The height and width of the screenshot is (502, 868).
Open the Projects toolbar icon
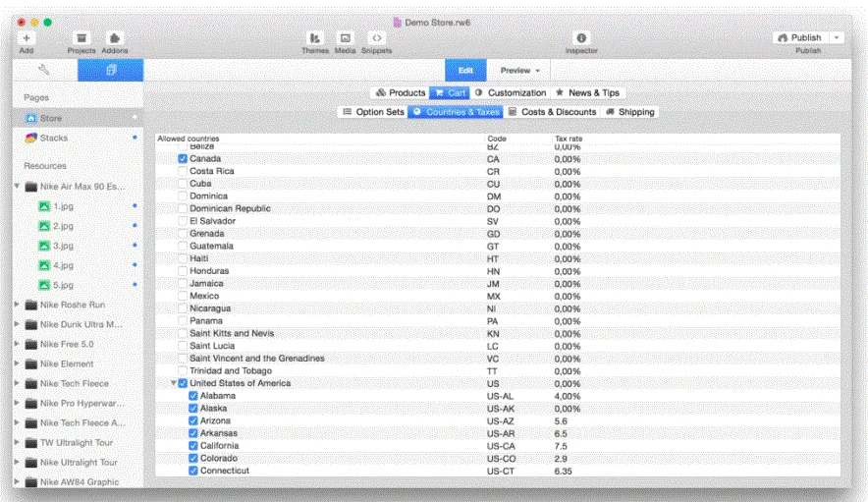click(81, 37)
